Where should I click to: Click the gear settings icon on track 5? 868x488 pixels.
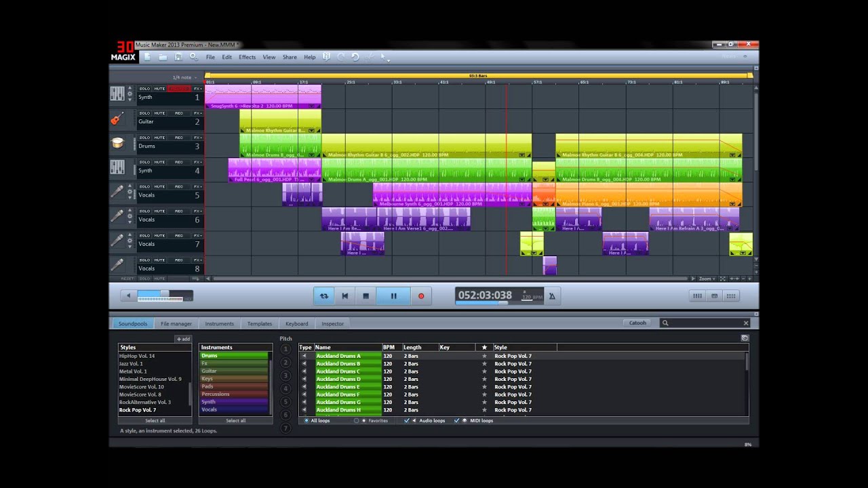[130, 192]
